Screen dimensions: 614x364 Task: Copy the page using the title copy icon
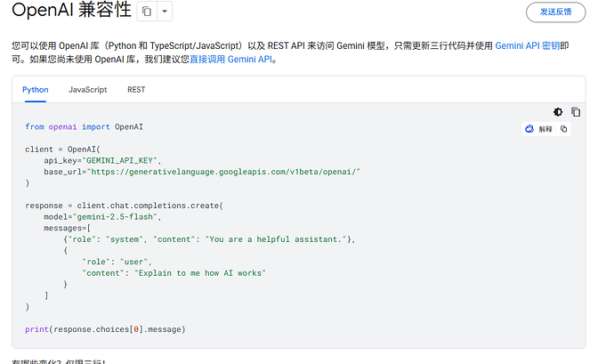[147, 12]
